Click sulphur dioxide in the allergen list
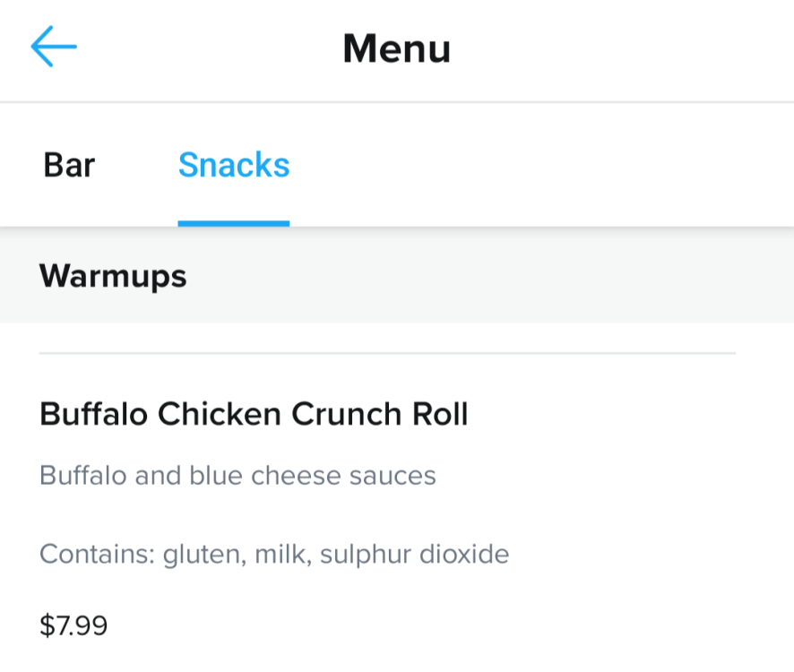This screenshot has width=794, height=672. [x=414, y=554]
